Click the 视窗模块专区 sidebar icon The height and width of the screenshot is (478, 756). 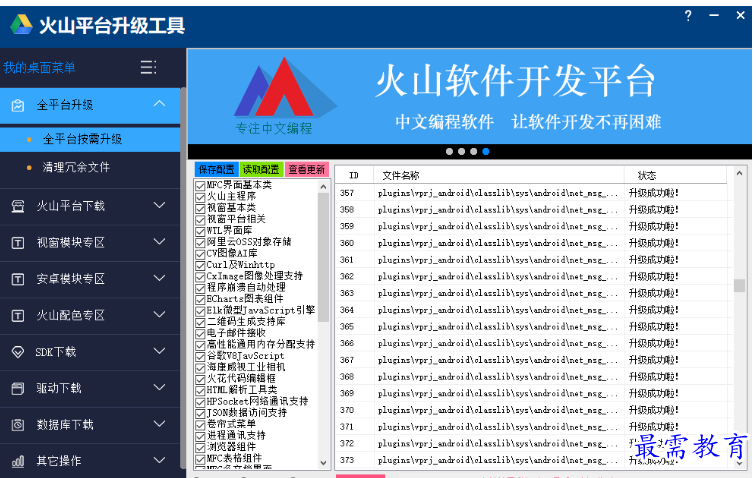[18, 243]
